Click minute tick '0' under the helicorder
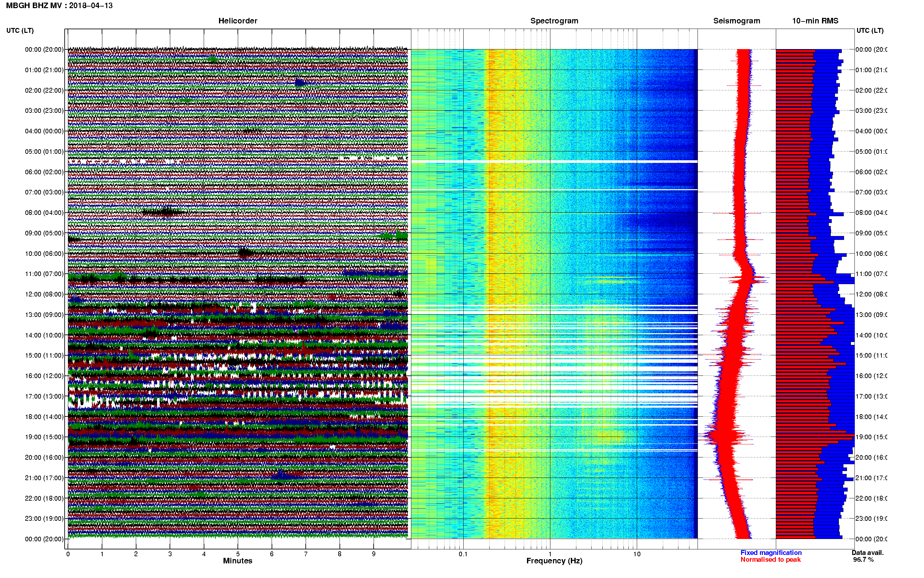Viewport: 924px width, 578px height. [68, 554]
